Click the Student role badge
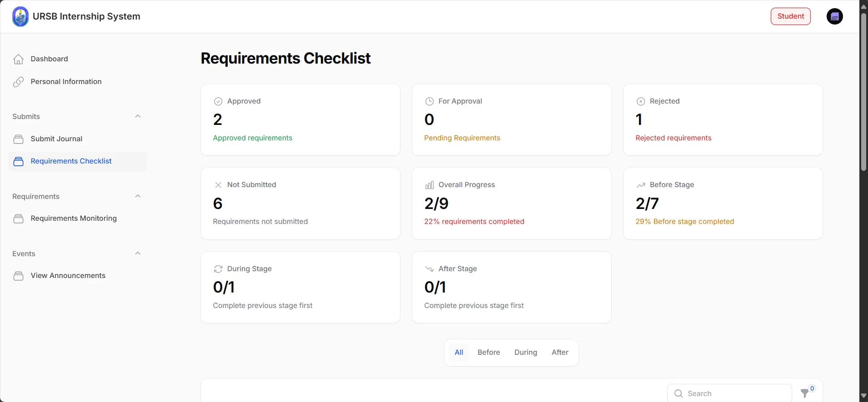This screenshot has width=868, height=402. coord(791,16)
